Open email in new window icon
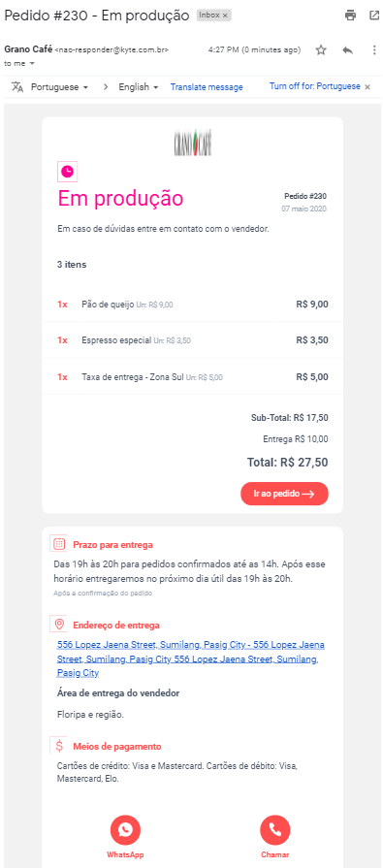 (374, 16)
